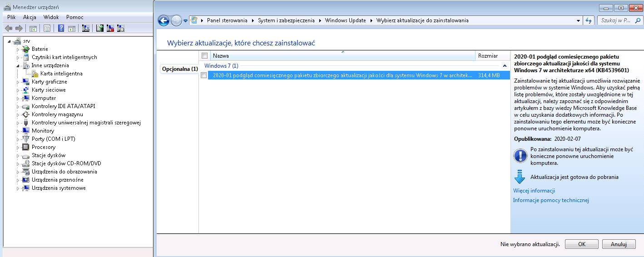Screen dimensions: 644x257
Task: Open the recent pages dropdown arrow
Action: click(185, 21)
